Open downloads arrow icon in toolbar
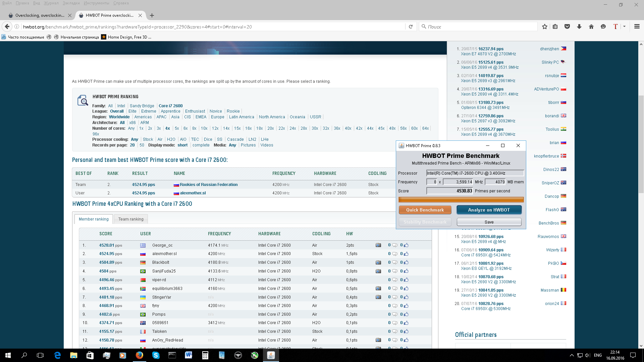 (x=579, y=27)
